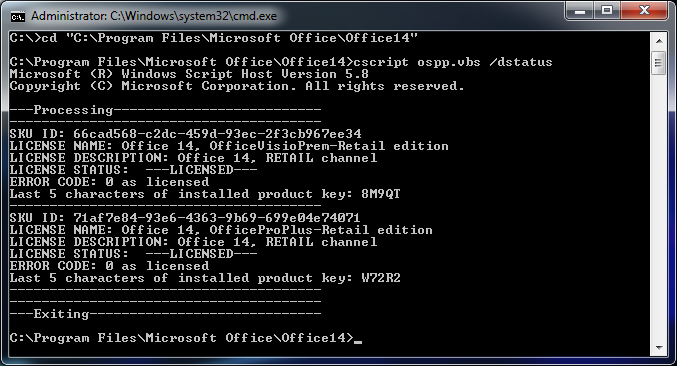Click the Windows Script Host Version line
This screenshot has width=677, height=366.
tap(189, 74)
